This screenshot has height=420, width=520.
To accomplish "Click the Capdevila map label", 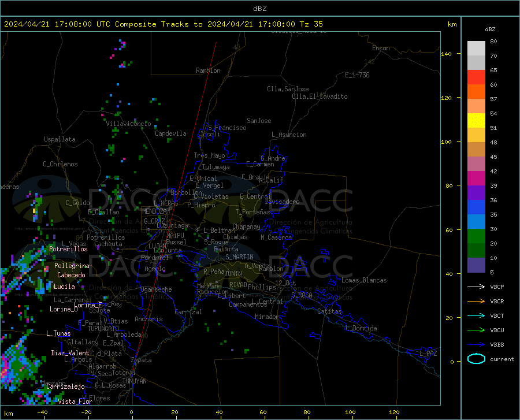I will point(170,133).
